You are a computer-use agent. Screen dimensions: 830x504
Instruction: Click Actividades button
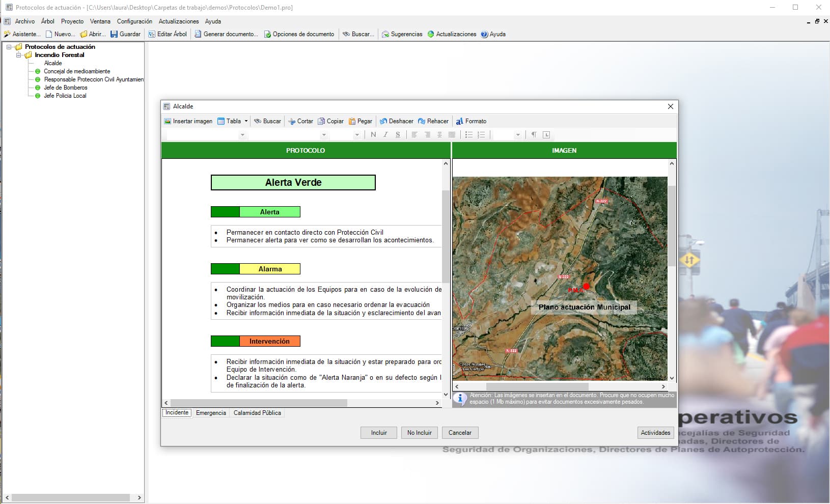(656, 433)
